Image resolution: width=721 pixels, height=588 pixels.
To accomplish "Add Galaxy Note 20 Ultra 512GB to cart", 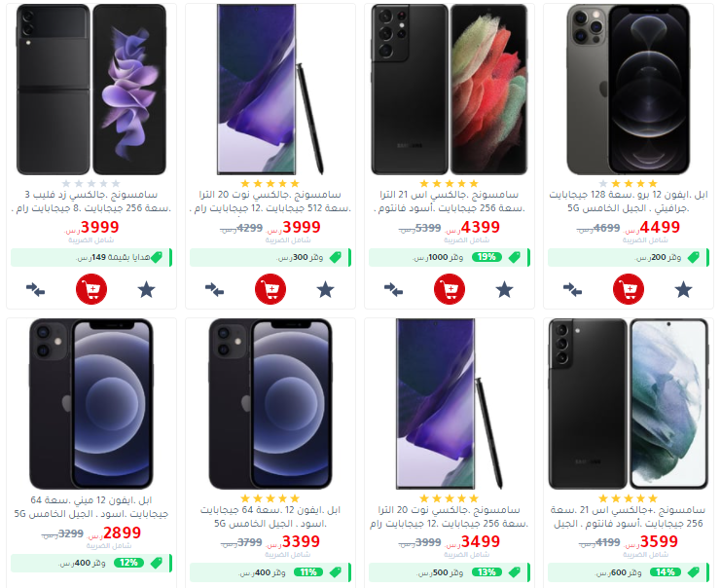I will [270, 289].
